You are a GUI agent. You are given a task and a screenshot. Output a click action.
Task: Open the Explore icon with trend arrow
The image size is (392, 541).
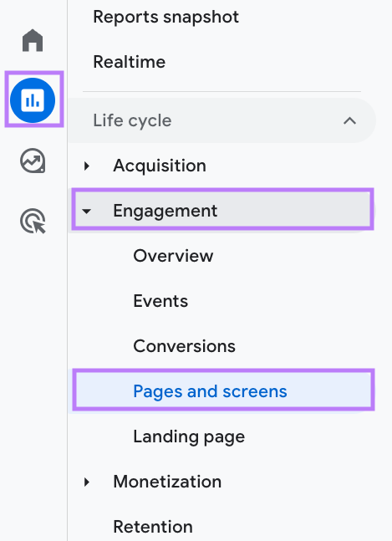click(x=33, y=161)
